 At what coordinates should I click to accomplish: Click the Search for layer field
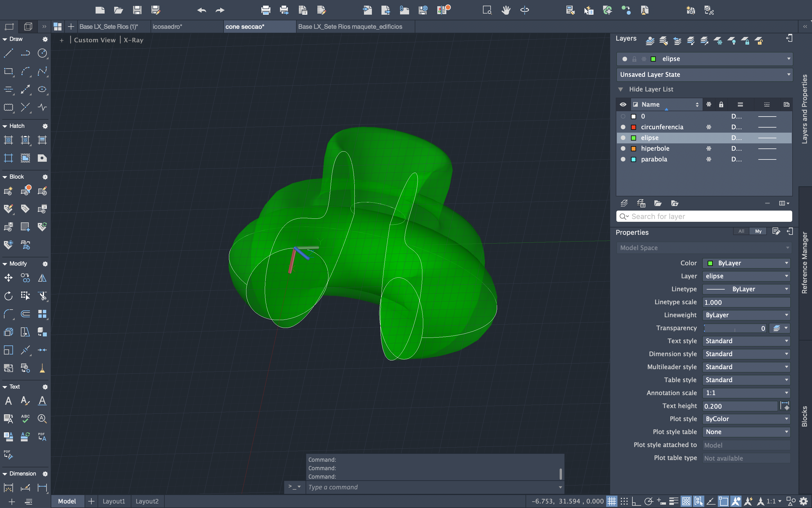pos(704,216)
